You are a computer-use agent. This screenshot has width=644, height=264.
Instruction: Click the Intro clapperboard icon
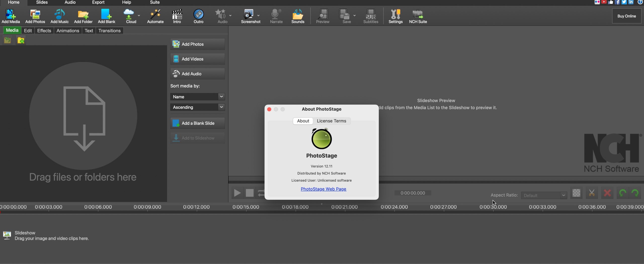(x=177, y=16)
